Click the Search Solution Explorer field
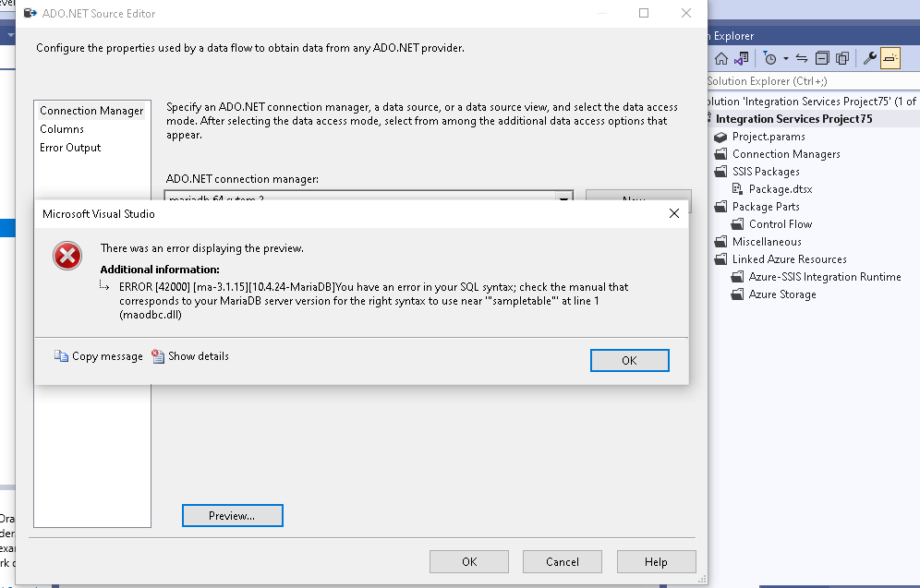 point(813,81)
